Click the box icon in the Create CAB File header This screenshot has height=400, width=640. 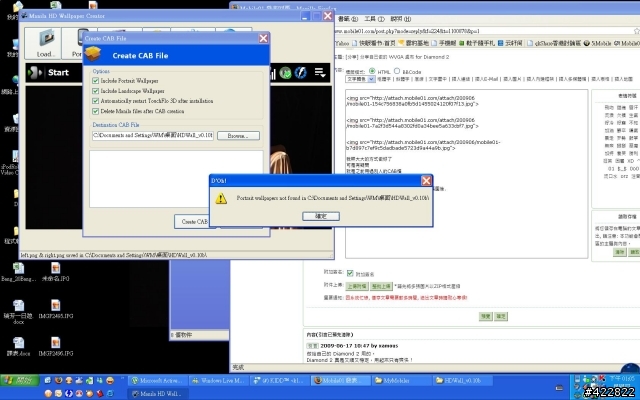tap(93, 54)
